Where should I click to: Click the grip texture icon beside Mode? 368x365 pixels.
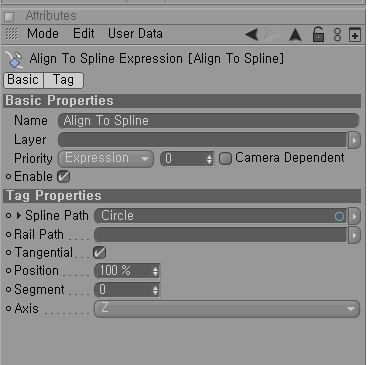[12, 34]
